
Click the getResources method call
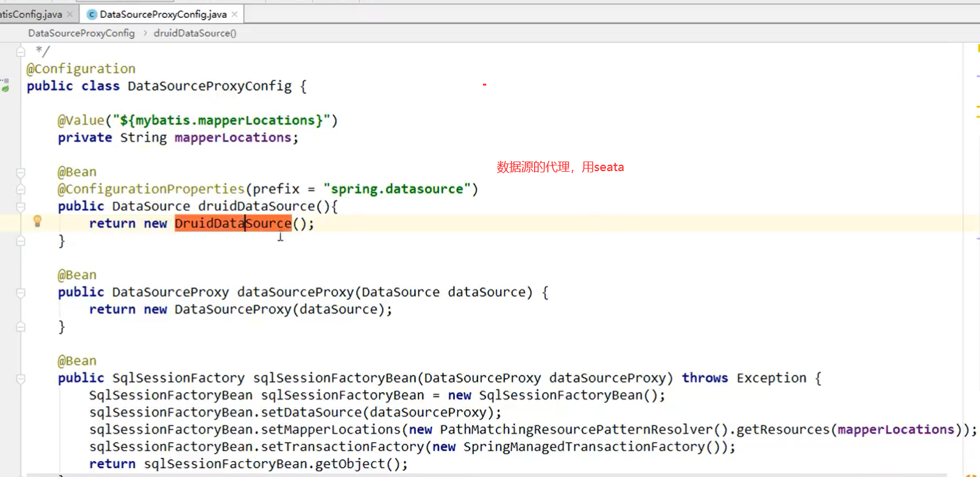(x=783, y=430)
